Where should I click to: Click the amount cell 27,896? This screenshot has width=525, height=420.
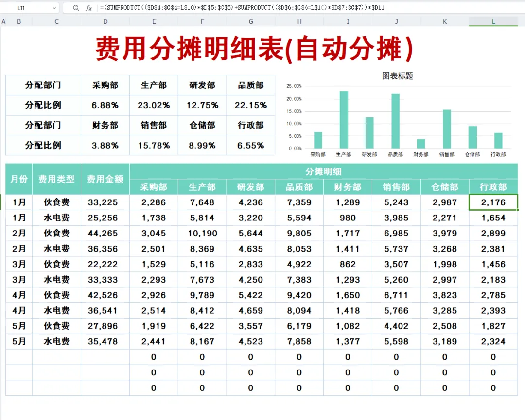[105, 326]
